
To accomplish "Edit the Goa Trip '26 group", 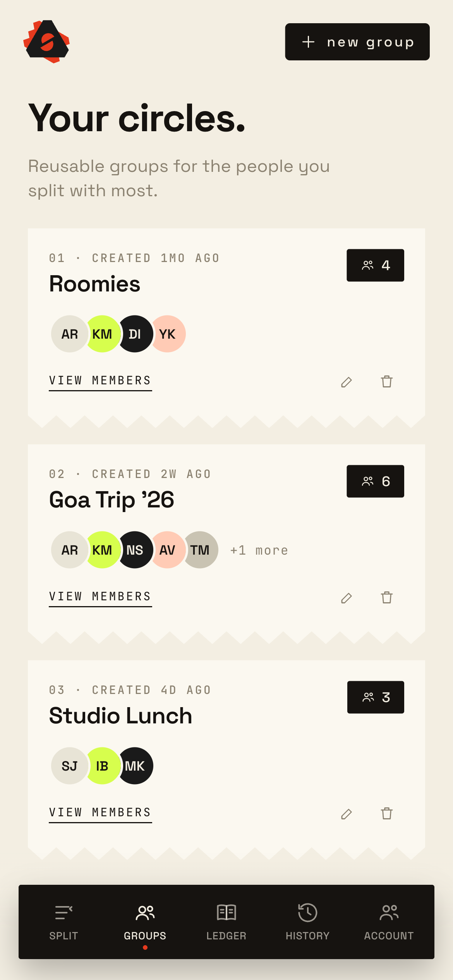I will point(347,598).
